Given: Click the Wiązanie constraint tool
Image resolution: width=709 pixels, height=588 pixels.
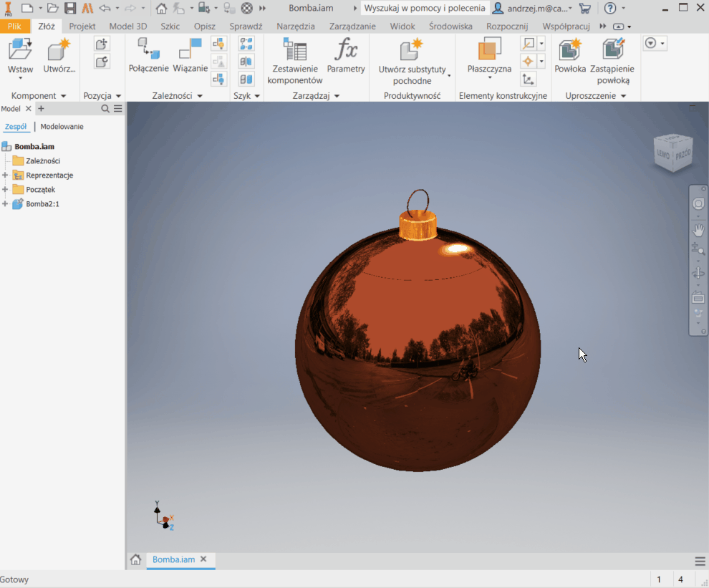Looking at the screenshot, I should [190, 50].
